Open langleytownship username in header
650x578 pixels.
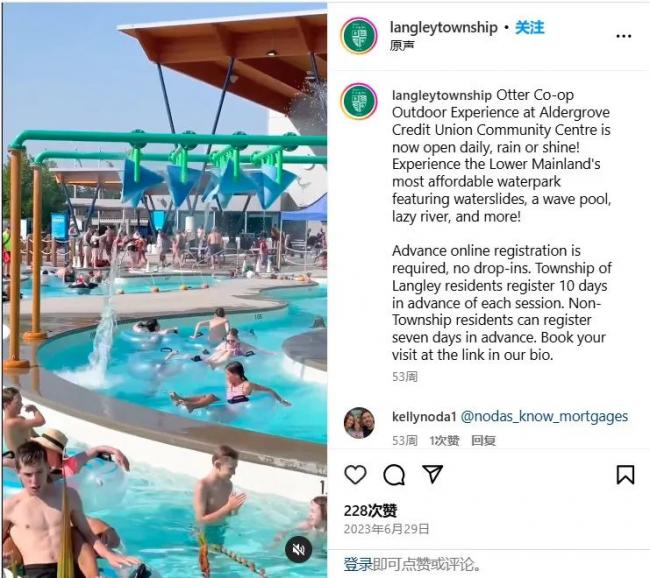pyautogui.click(x=444, y=27)
